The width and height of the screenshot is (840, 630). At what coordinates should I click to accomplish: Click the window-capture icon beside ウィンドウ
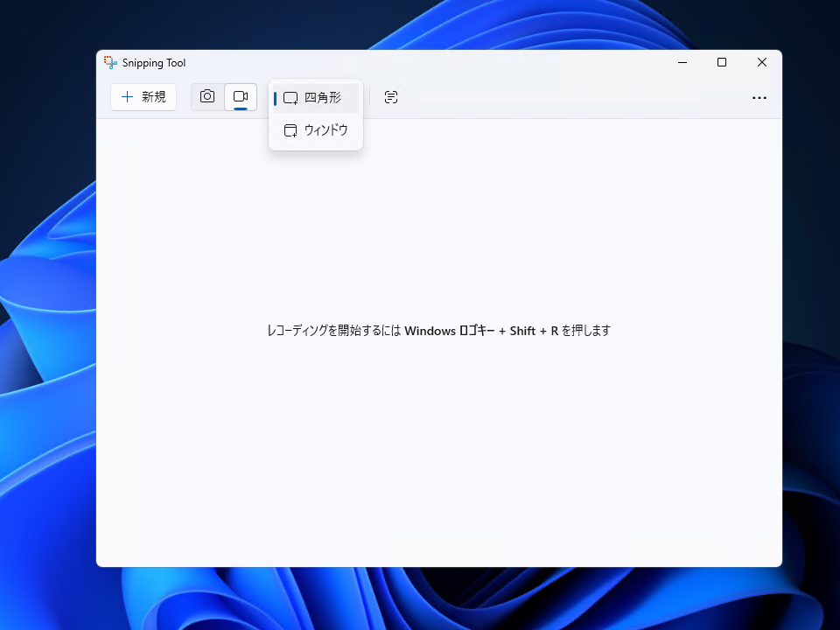(x=290, y=129)
